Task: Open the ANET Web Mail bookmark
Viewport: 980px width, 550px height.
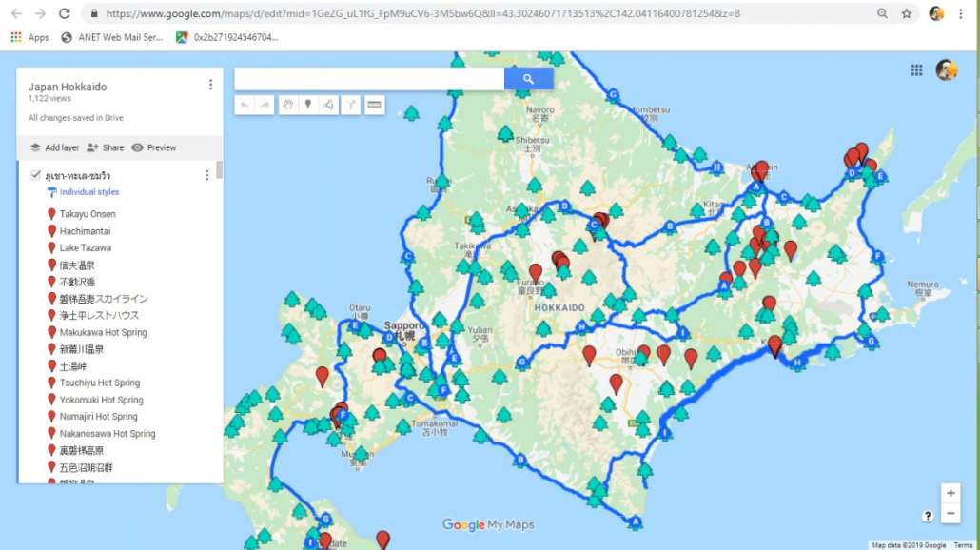Action: pos(112,37)
